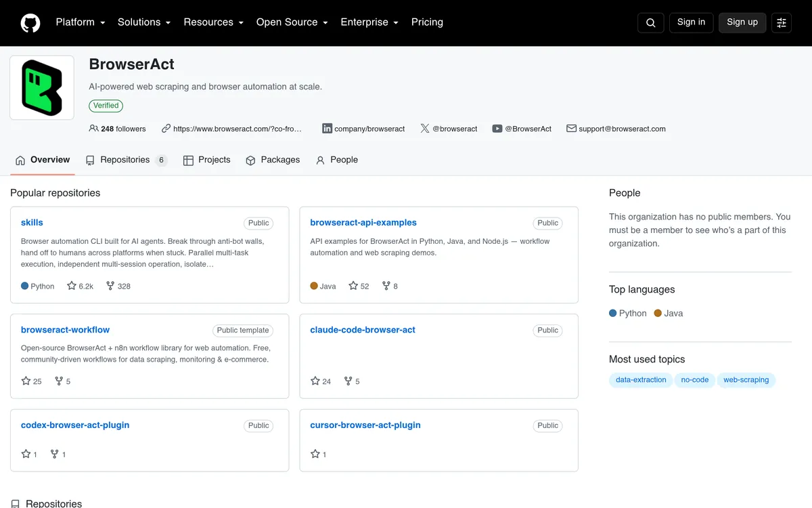This screenshot has width=812, height=508.
Task: Click the fork icon on browseract-api-examples
Action: coord(386,286)
